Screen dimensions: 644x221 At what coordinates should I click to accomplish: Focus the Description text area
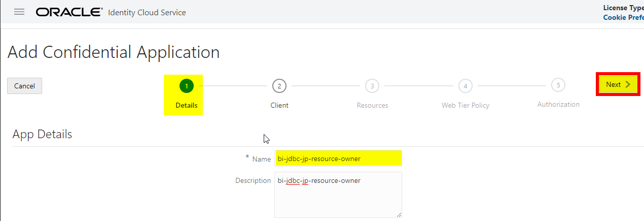click(x=338, y=195)
